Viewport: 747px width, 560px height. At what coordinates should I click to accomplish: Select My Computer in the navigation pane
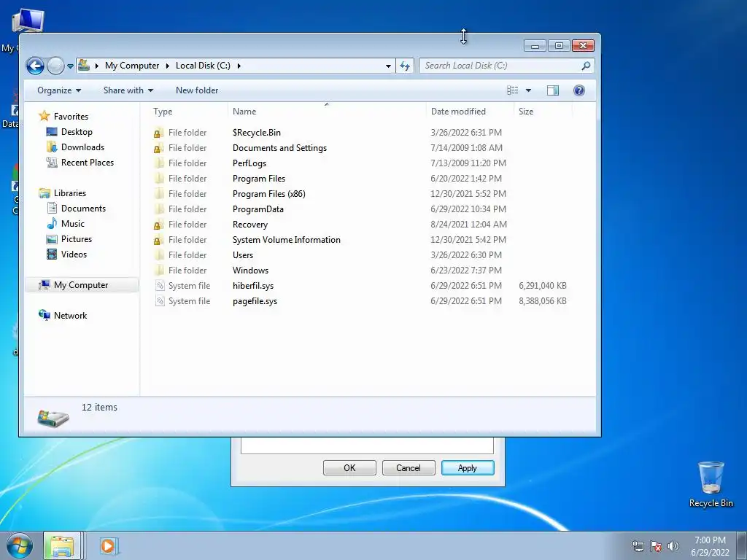(x=81, y=285)
